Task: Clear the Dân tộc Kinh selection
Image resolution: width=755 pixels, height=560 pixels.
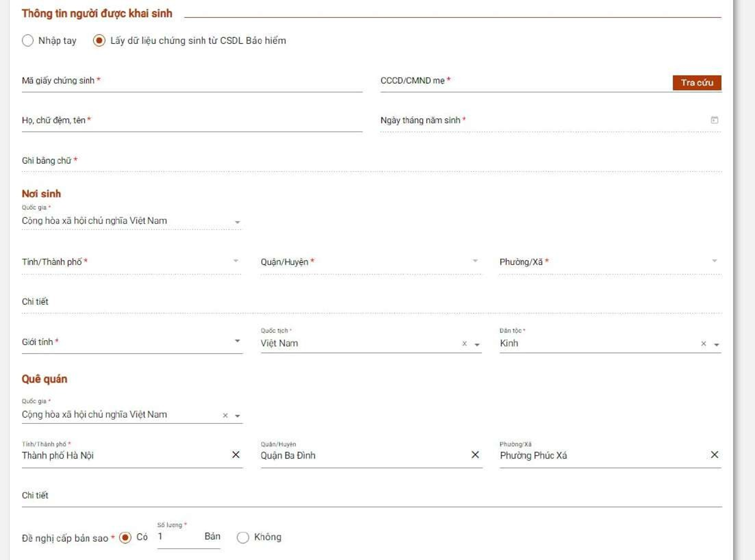Action: [x=703, y=344]
